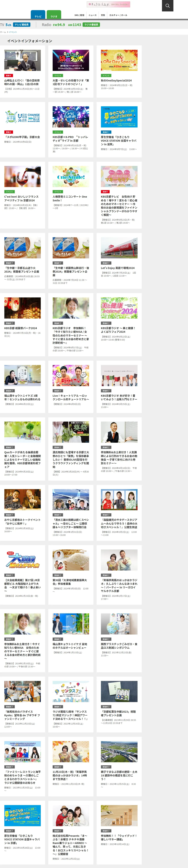Open KBS京都×K-PRO トッパレディオ thumbnail
The height and width of the screenshot is (868, 188).
point(71,117)
